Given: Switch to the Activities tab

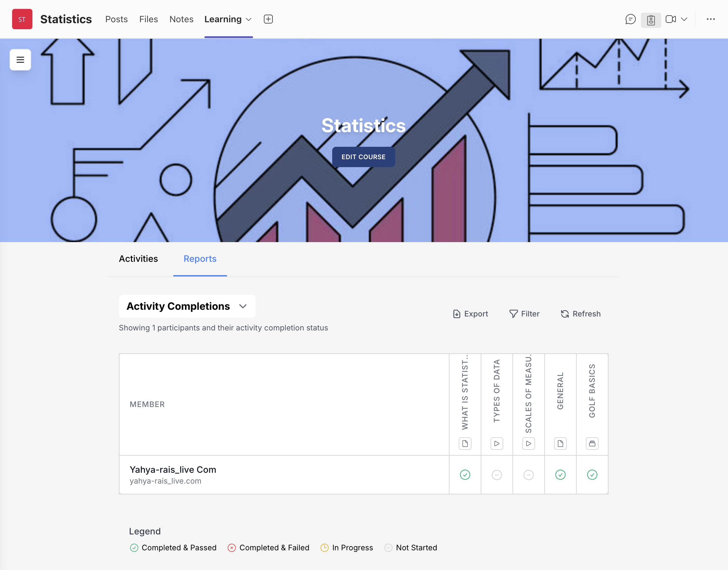Looking at the screenshot, I should (x=138, y=259).
